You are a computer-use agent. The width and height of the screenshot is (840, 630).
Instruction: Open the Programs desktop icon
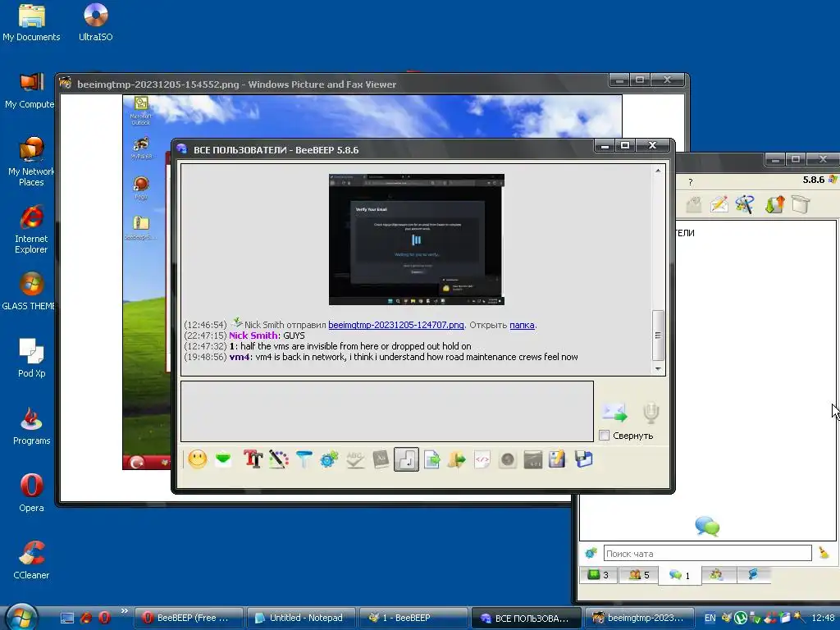coord(32,426)
